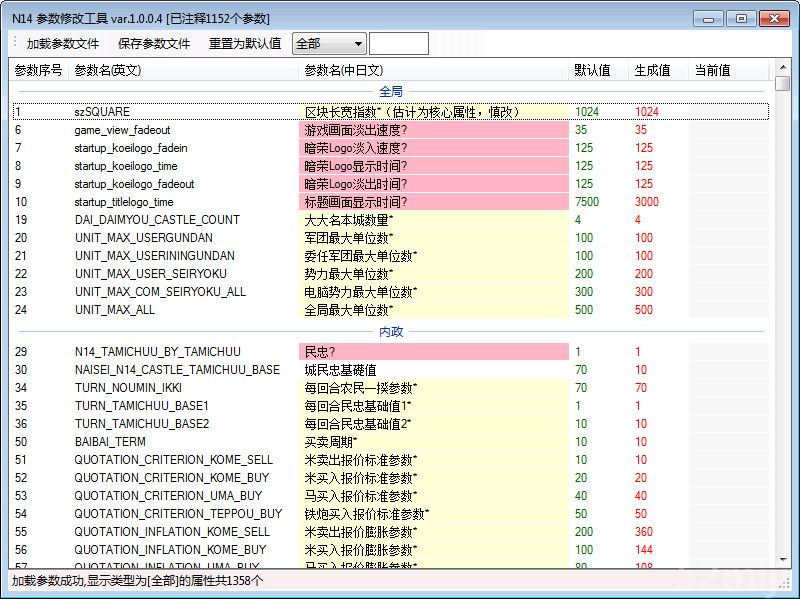Sort by the 参数序号 column header
Viewport: 800px width, 599px height.
[38, 70]
